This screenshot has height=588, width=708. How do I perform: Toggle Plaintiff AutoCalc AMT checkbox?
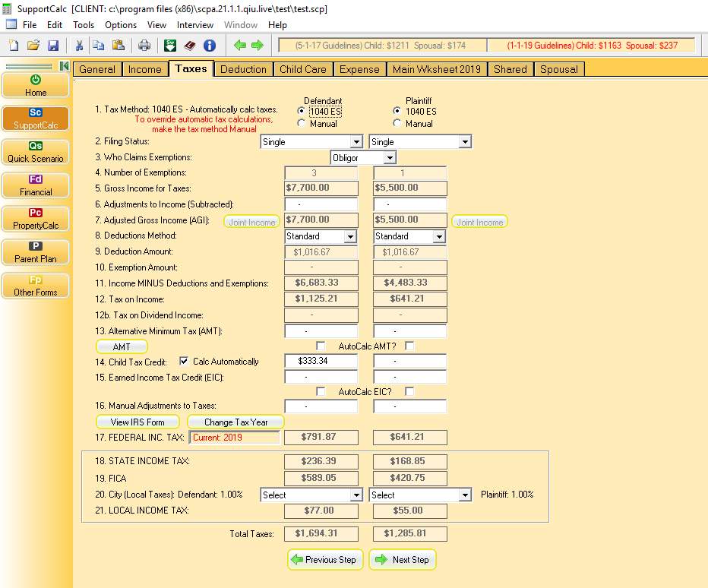tap(409, 346)
